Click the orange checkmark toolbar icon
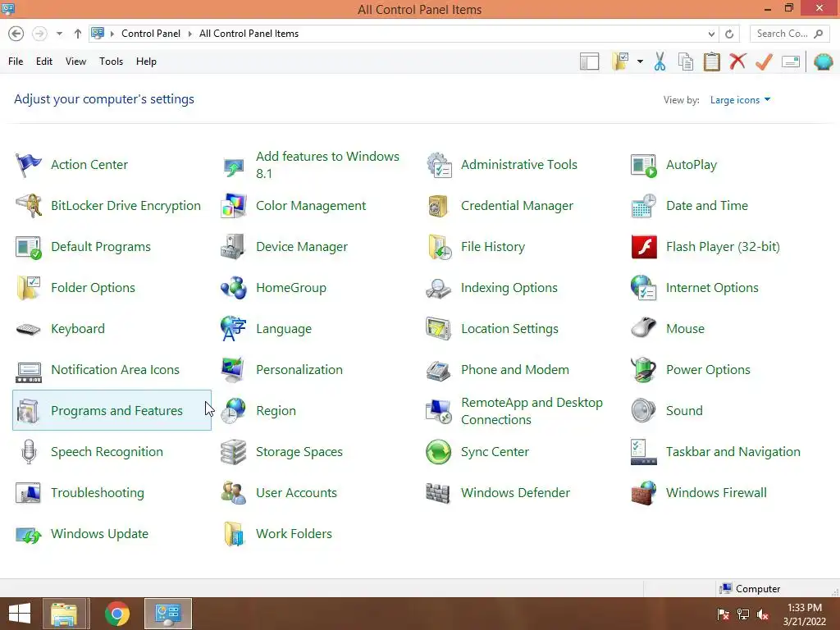This screenshot has height=630, width=840. (764, 62)
